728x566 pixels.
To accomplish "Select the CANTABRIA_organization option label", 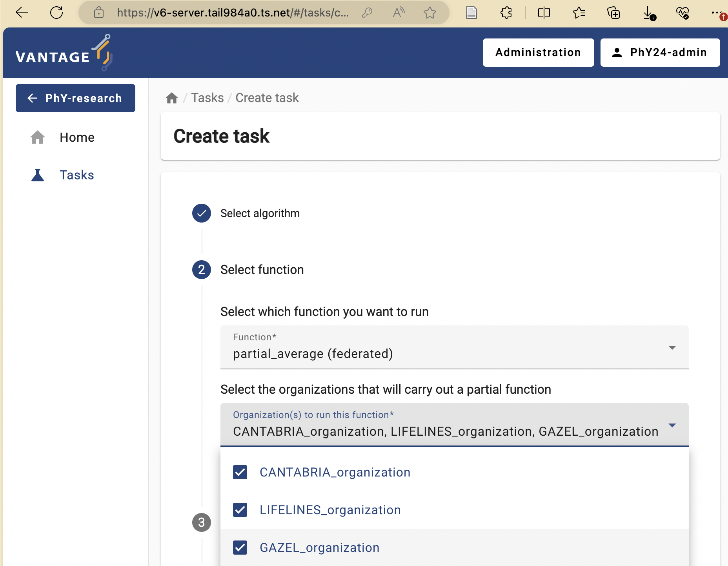I will click(x=335, y=472).
